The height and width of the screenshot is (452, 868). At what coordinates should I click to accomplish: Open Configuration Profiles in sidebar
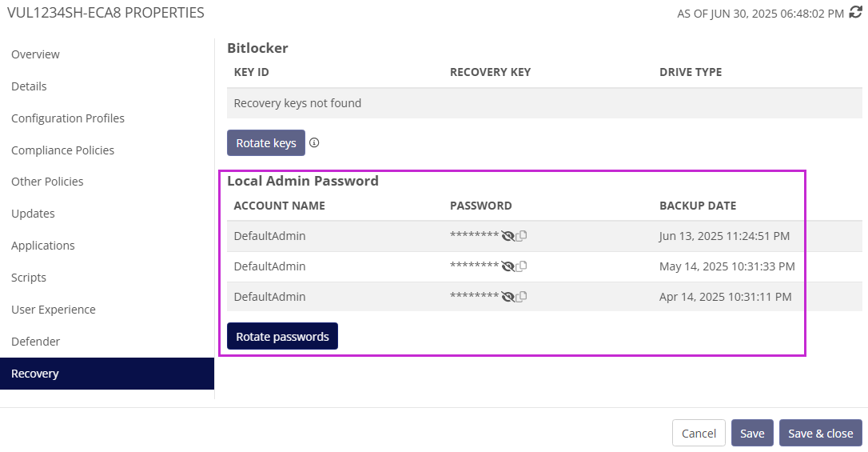pyautogui.click(x=68, y=118)
